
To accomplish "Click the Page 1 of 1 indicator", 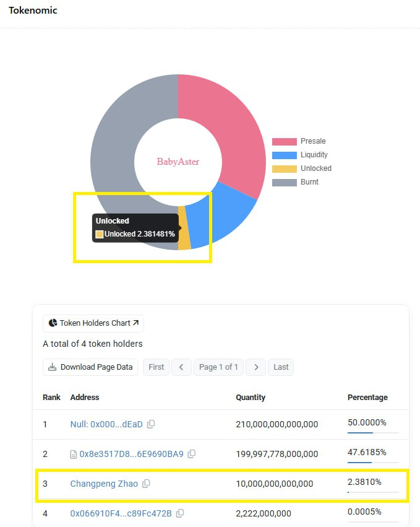I will [218, 367].
